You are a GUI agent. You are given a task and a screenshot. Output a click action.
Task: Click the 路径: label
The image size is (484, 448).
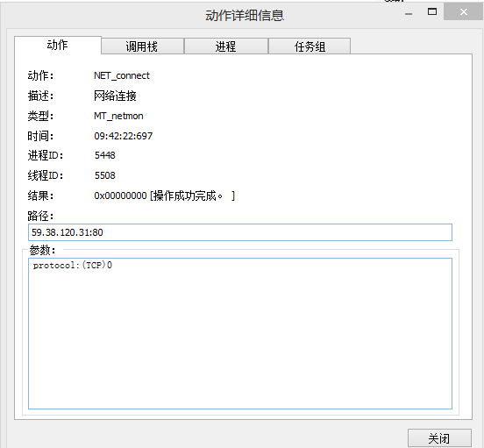tap(40, 216)
